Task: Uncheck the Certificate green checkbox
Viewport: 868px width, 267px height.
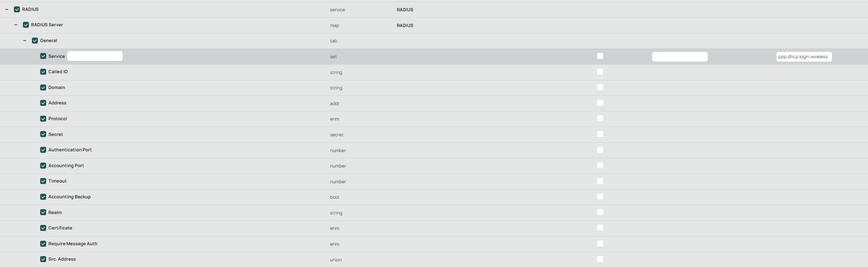Action: tap(43, 228)
